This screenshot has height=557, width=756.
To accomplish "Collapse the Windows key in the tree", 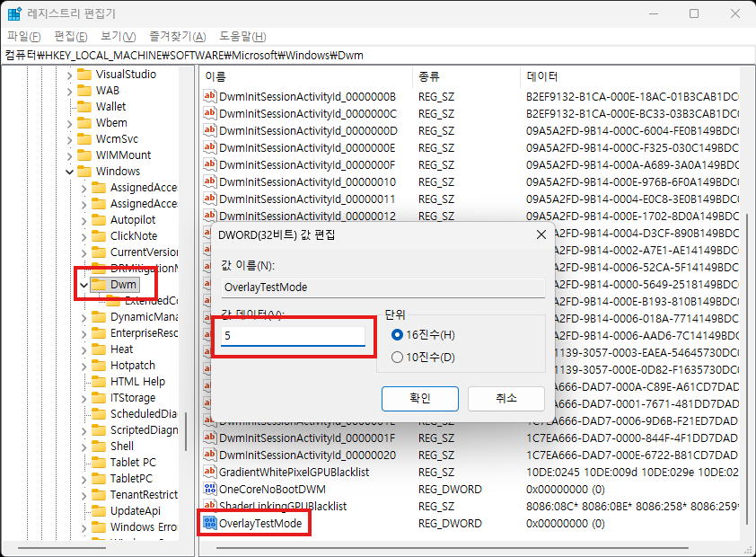I will click(x=69, y=172).
